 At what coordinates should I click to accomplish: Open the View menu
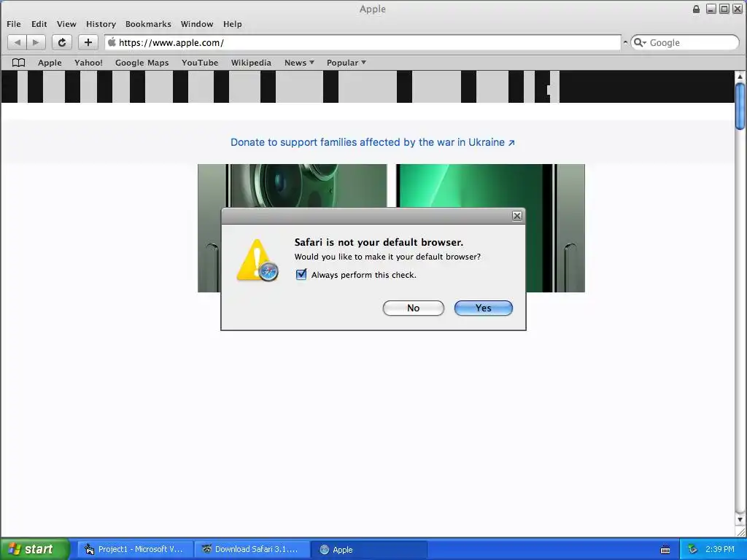66,24
